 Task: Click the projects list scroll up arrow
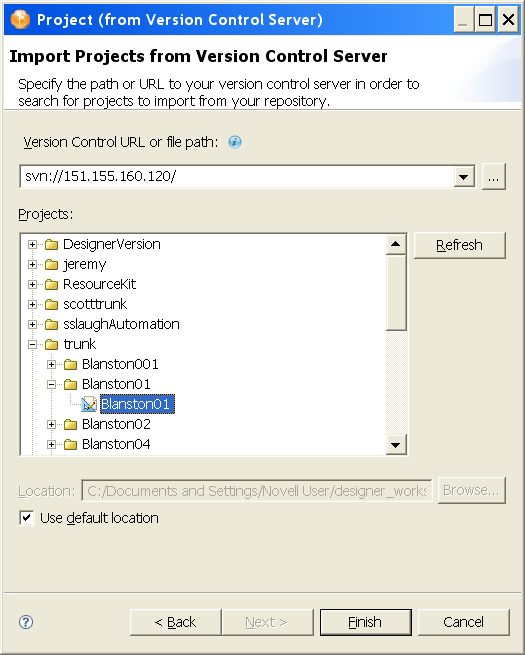click(396, 244)
